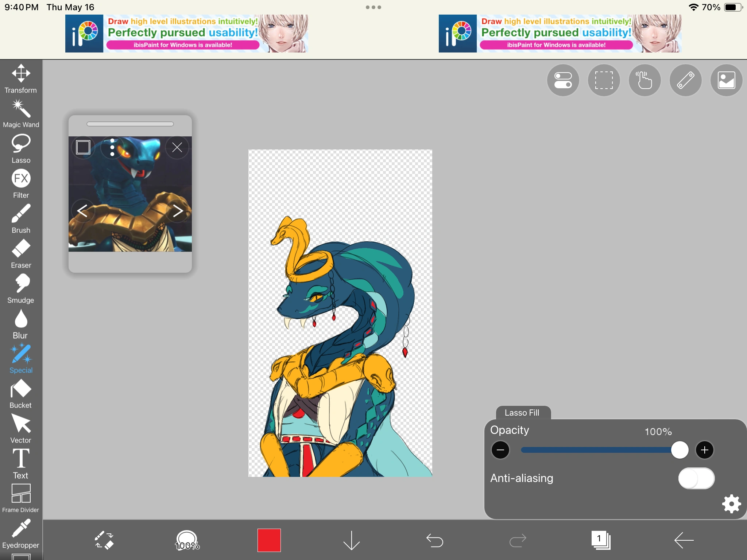Select the Bucket fill tool
747x560 pixels.
21,394
